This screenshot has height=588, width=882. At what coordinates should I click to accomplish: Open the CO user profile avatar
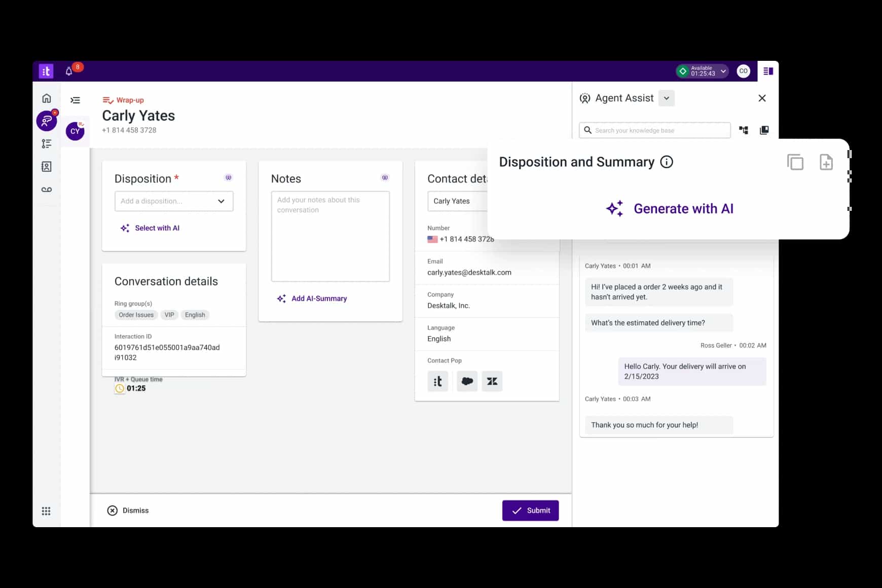[x=743, y=71]
